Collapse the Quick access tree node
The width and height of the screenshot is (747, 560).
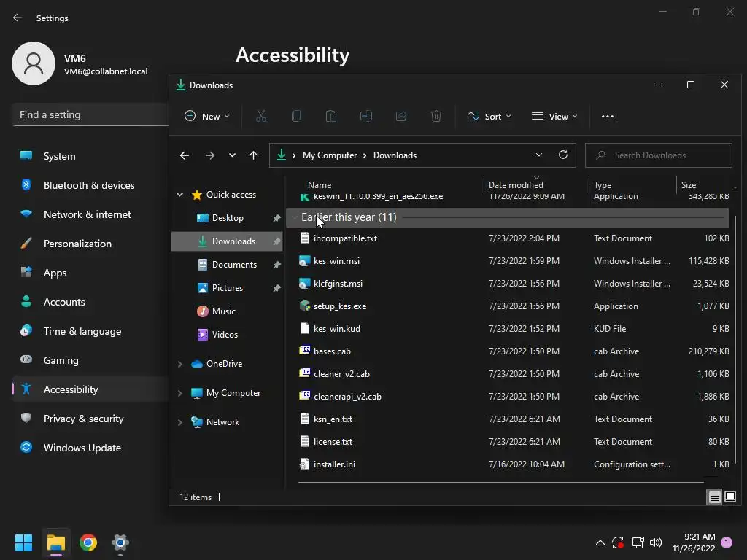(x=180, y=194)
